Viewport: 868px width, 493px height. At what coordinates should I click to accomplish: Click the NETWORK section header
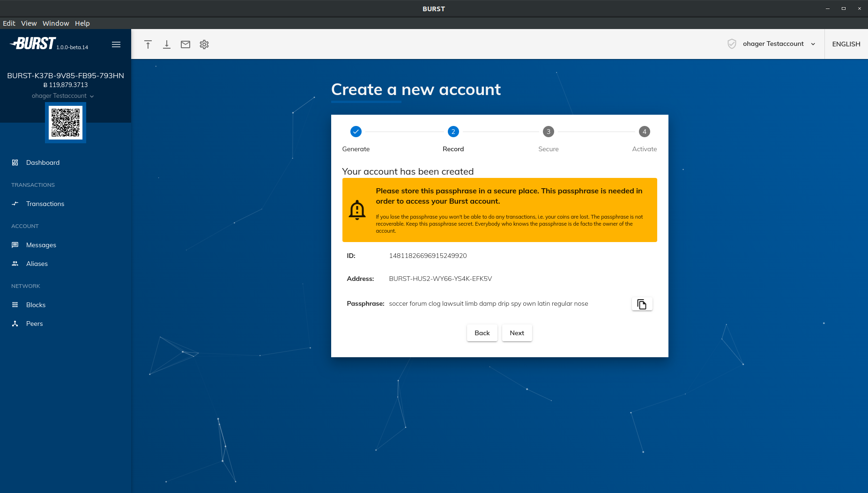[26, 286]
